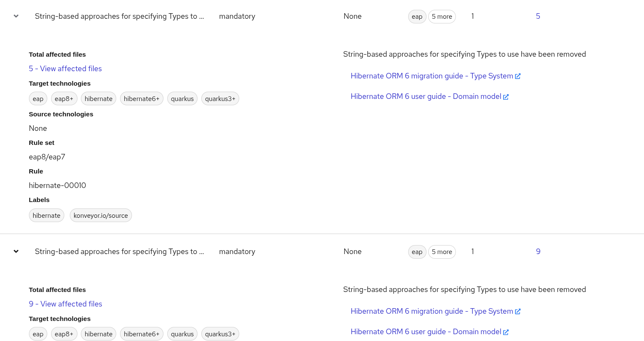The height and width of the screenshot is (341, 644).
Task: Click the 'quarkus3+' target technology chip in first issue
Action: [220, 98]
